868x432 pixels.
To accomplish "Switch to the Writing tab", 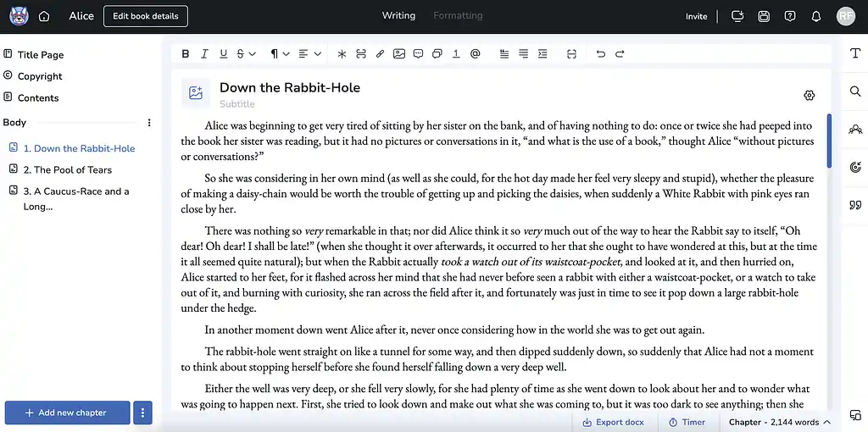I will (398, 15).
